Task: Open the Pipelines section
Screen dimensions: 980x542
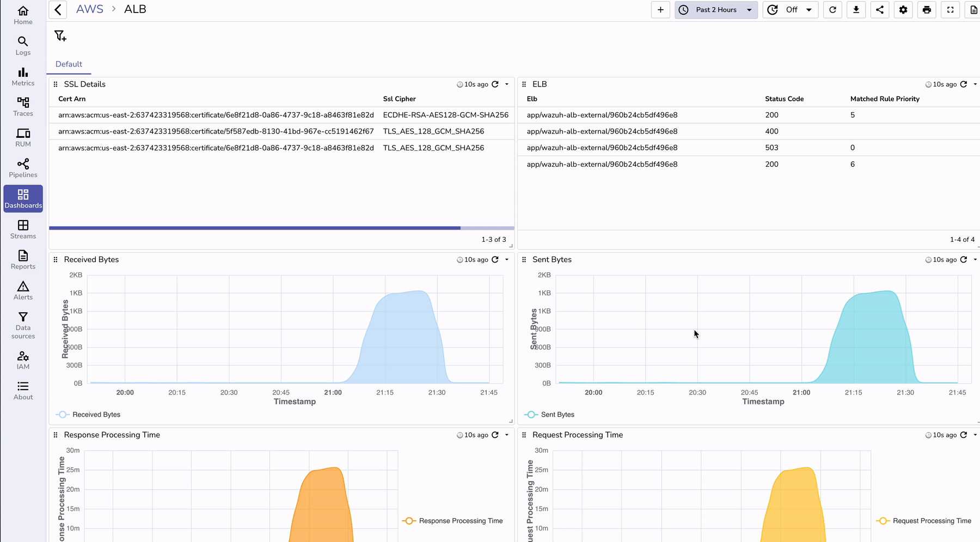Action: tap(23, 167)
